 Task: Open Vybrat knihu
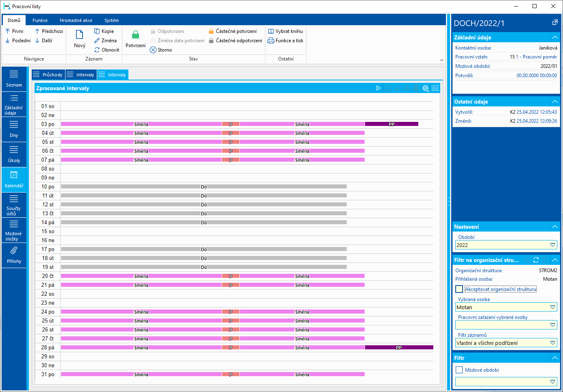tap(285, 31)
